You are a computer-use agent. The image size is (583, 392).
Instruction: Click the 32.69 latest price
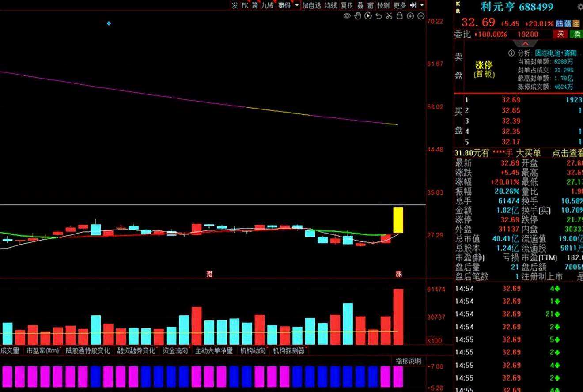point(479,23)
